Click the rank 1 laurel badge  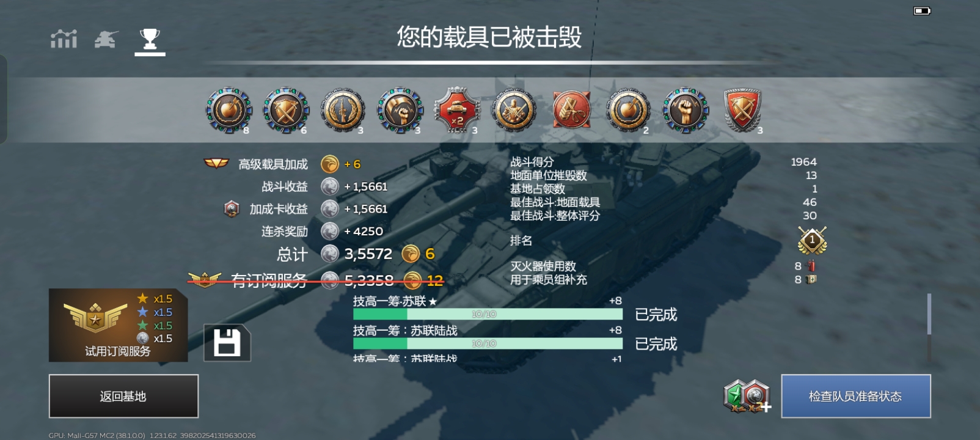coord(812,240)
